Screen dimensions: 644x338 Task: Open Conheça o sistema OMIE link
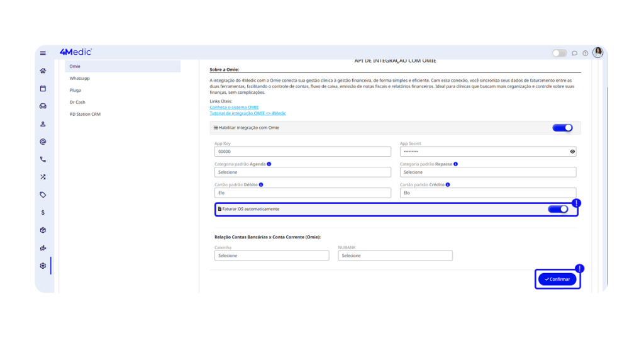(234, 108)
